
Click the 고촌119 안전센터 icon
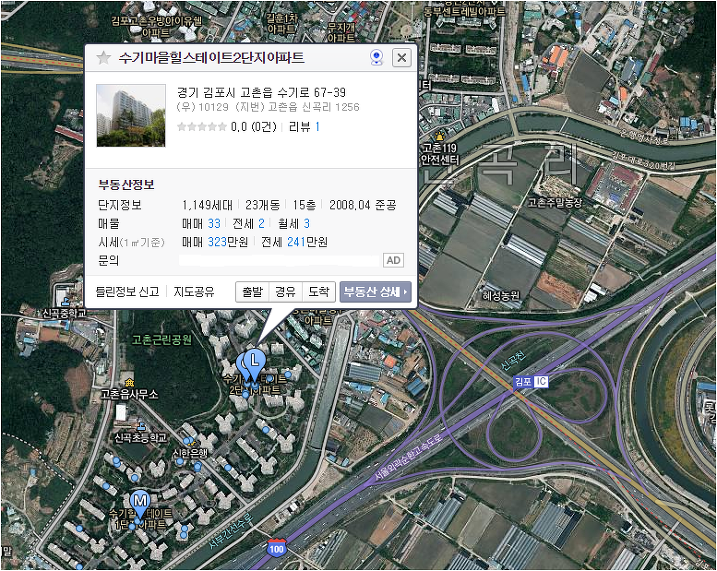pos(439,135)
